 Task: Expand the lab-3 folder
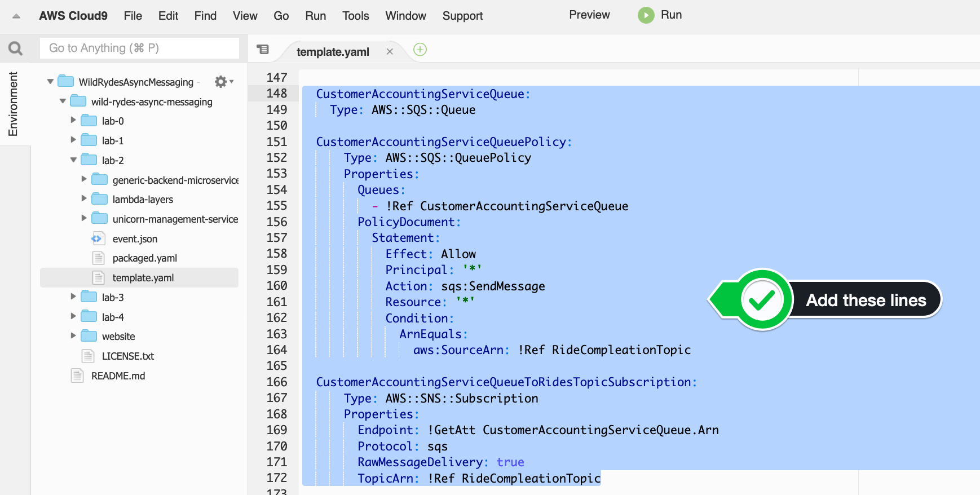(73, 297)
